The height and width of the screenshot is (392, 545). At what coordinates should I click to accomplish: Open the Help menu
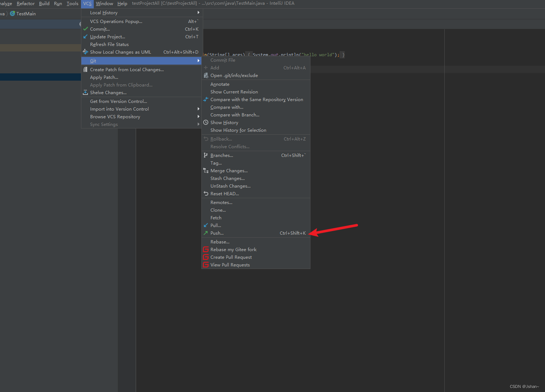[122, 4]
